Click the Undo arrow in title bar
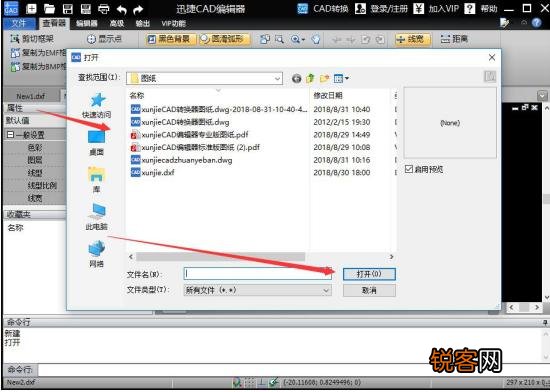The width and height of the screenshot is (550, 392). pyautogui.click(x=121, y=9)
